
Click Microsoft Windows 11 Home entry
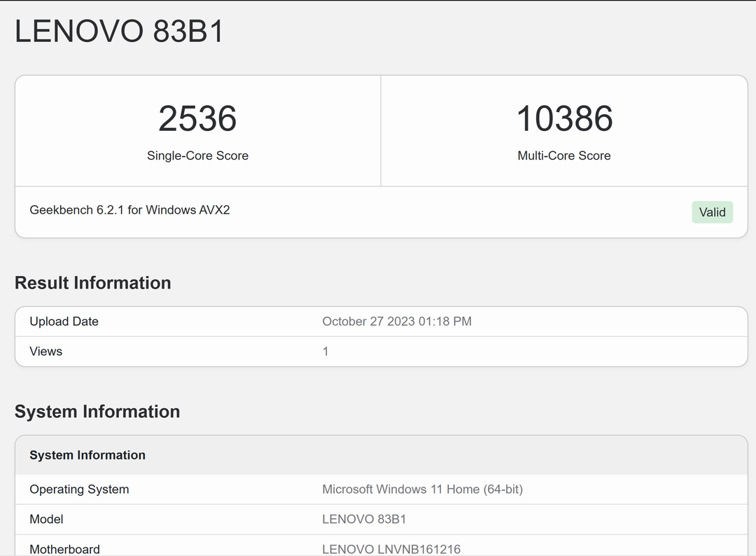click(x=422, y=489)
